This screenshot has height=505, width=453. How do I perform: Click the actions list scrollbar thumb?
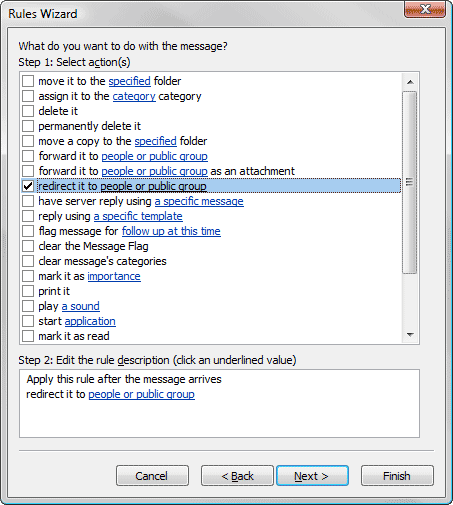coord(410,182)
